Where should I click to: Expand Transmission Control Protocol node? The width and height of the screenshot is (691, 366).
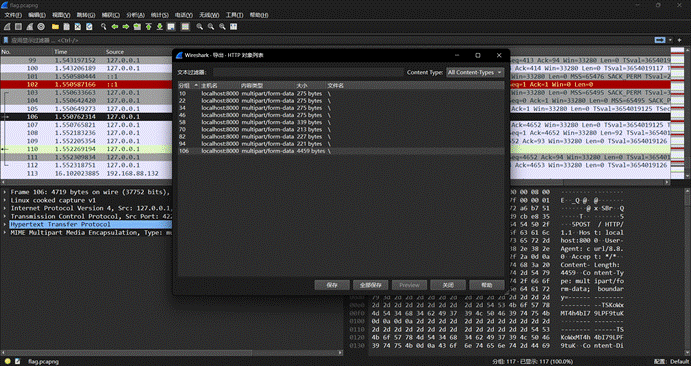click(5, 216)
